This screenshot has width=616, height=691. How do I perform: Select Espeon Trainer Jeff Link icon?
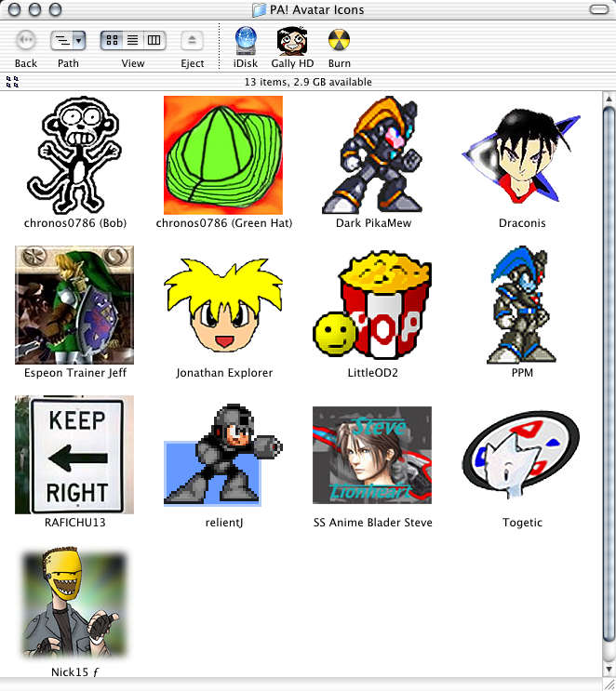click(74, 305)
